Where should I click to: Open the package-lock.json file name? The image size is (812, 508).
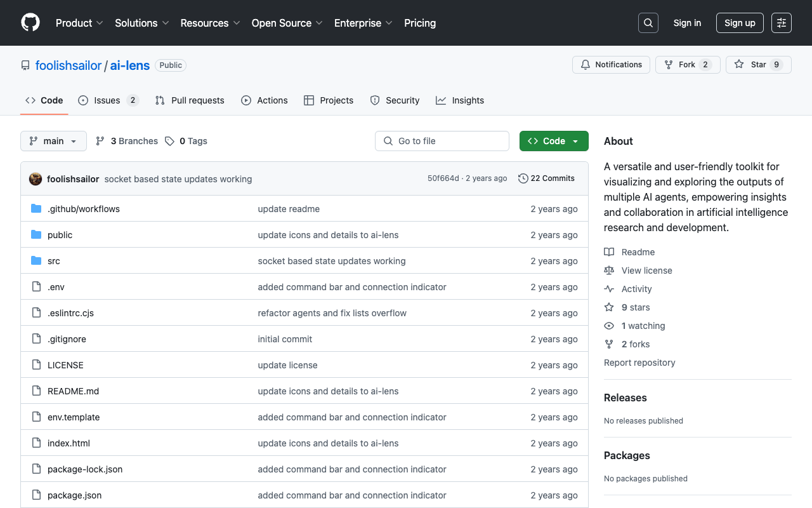[85, 469]
